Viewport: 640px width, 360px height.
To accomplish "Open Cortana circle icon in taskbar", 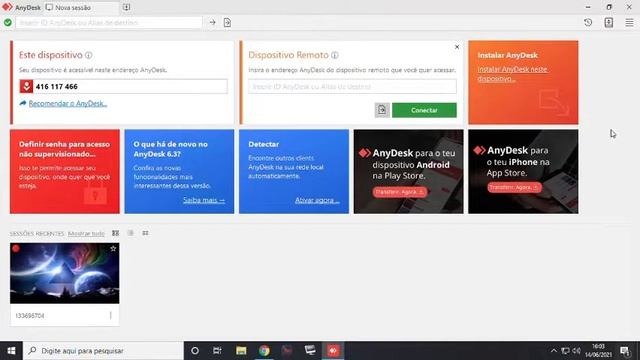I will point(195,351).
